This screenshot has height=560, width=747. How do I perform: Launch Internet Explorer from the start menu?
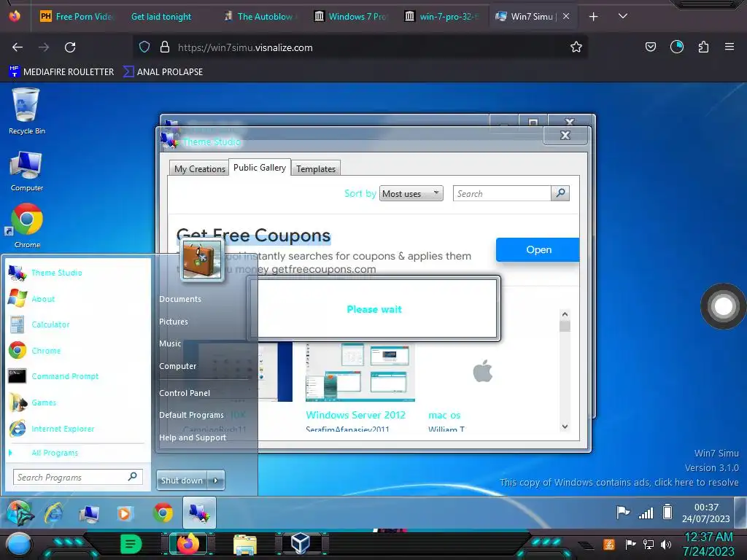(x=63, y=429)
